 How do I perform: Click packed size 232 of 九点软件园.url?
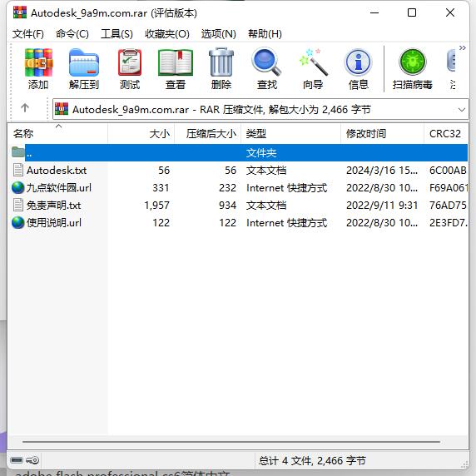tap(228, 188)
